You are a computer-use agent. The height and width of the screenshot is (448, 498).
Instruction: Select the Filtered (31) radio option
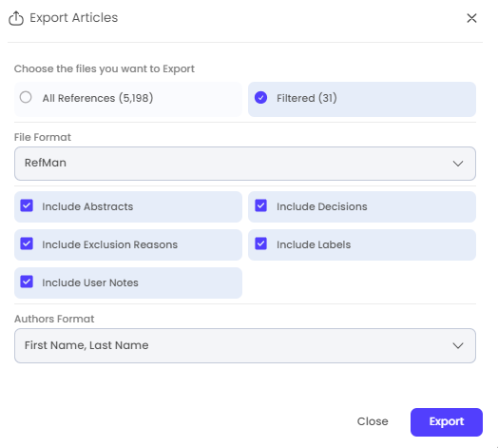[x=260, y=98]
